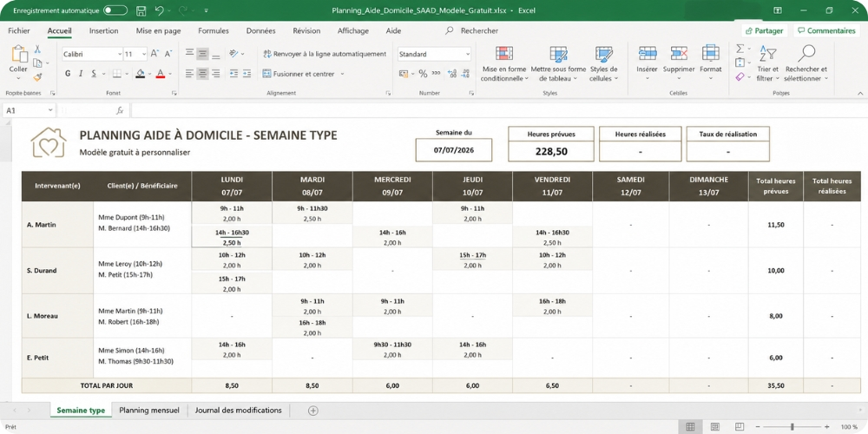Click the Cut scissors icon
Image resolution: width=868 pixels, height=434 pixels.
(x=37, y=49)
